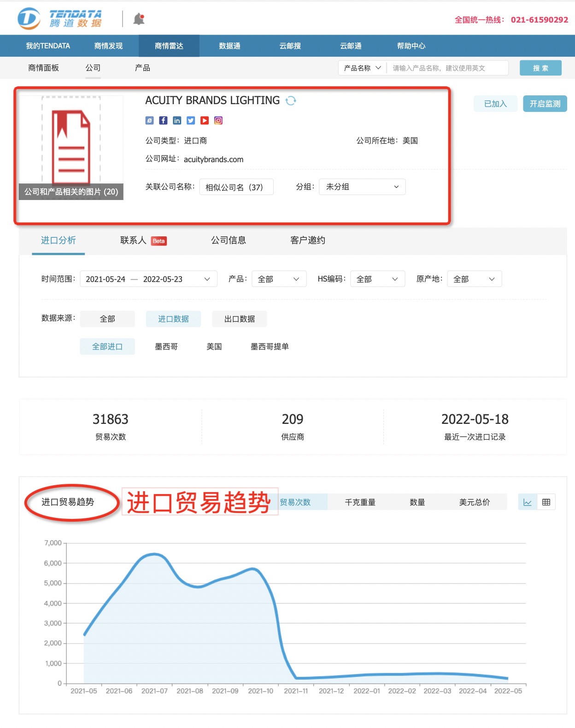Show trend by 美元总价
The width and height of the screenshot is (575, 728).
coord(475,502)
